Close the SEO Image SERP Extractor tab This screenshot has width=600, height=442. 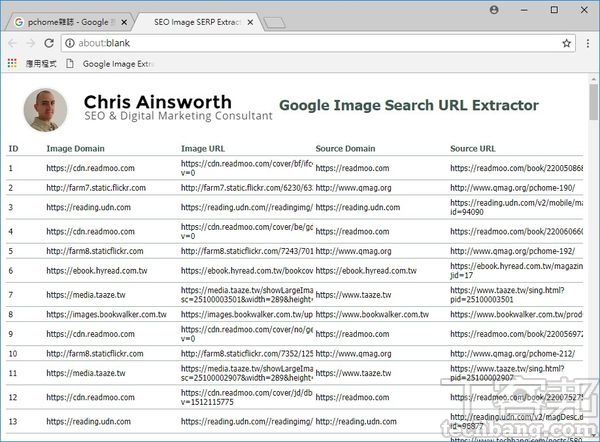tap(250, 23)
